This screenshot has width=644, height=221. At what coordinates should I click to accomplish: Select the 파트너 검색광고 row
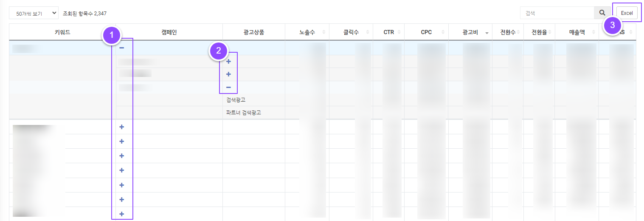coord(243,113)
